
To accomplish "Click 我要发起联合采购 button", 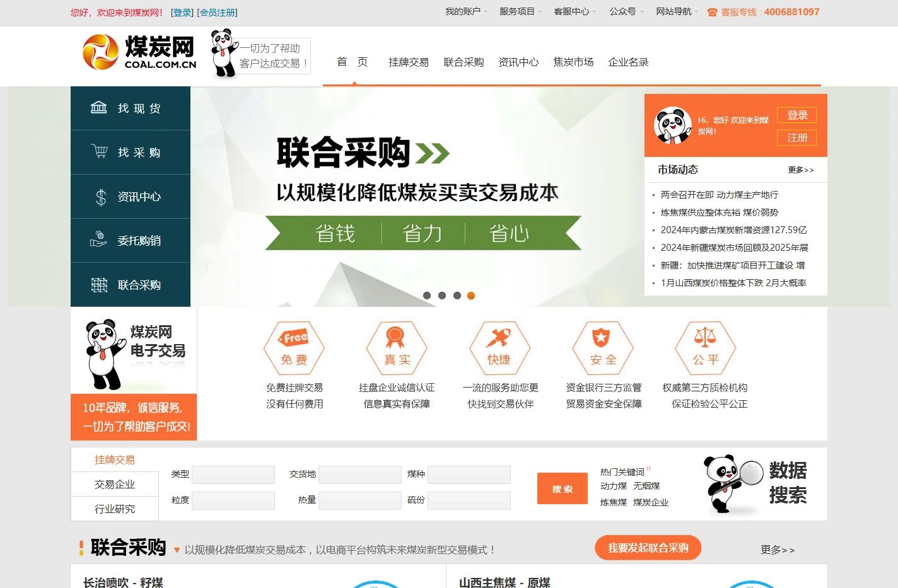I will pos(648,548).
